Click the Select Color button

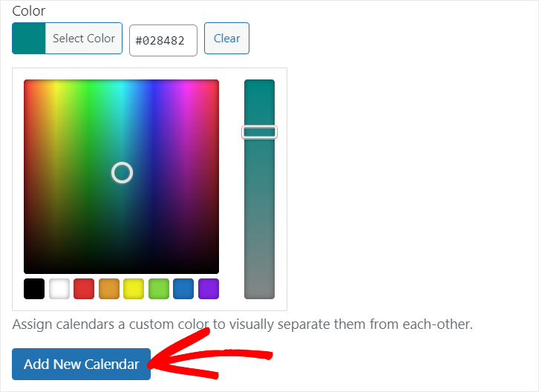click(x=83, y=39)
